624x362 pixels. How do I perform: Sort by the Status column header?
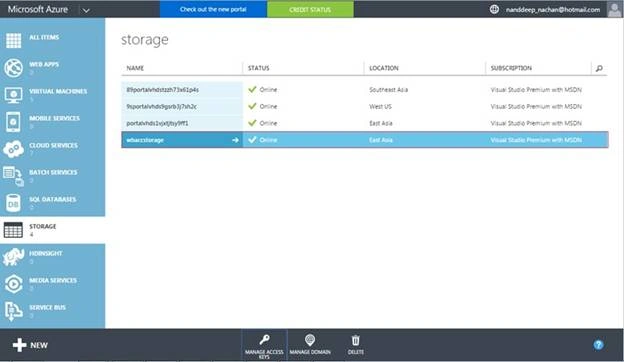tap(259, 68)
